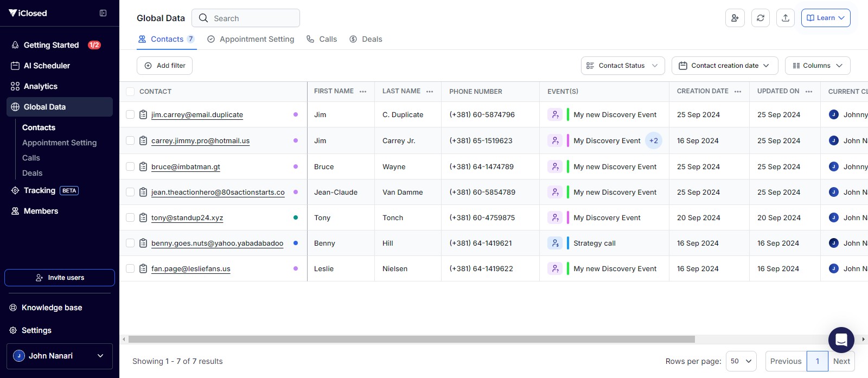Open First Name column options dots

coord(363,92)
